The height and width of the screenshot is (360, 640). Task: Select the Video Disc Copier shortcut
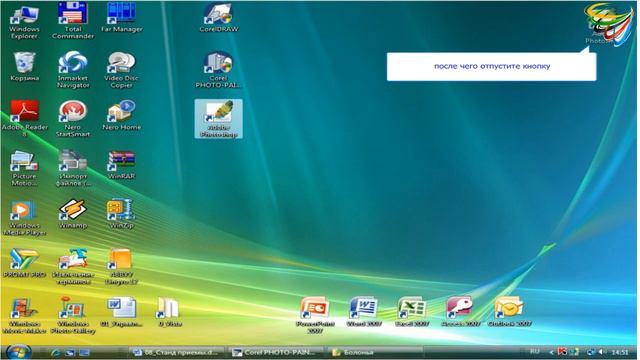coord(121,70)
